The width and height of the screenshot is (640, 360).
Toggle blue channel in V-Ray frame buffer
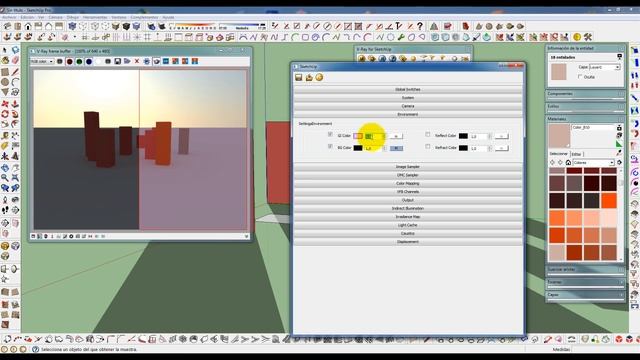(89, 61)
